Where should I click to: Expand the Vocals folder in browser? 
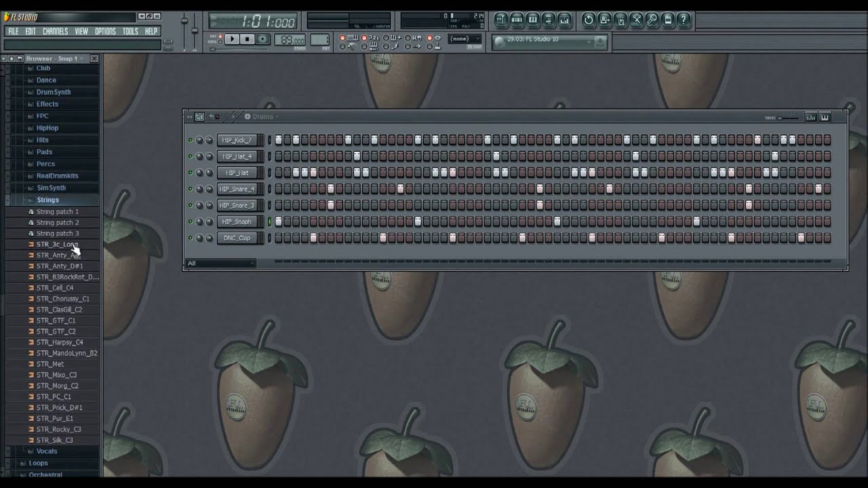(x=46, y=451)
